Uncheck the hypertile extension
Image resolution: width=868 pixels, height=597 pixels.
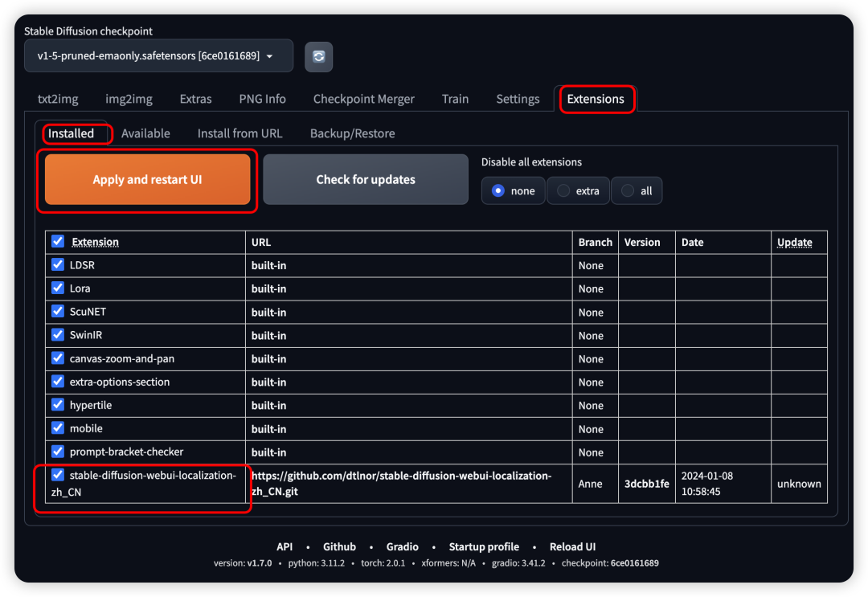pos(58,404)
